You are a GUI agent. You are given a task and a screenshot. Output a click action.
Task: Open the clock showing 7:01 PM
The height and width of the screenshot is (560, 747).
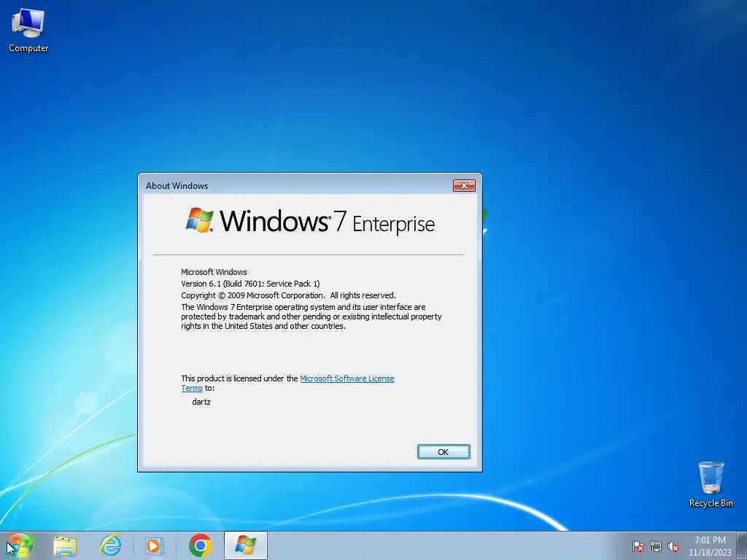710,546
